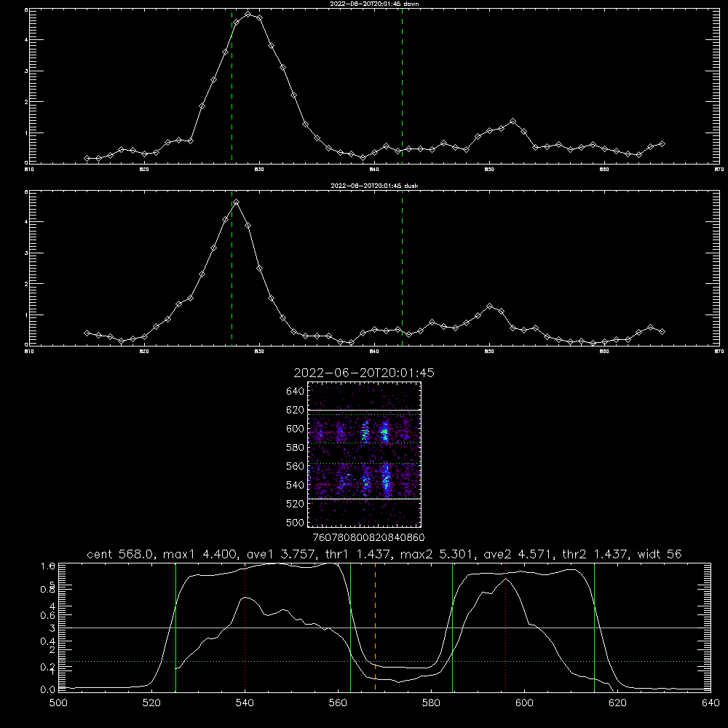Click the right green dashed line in dusk plot
The width and height of the screenshot is (728, 728).
click(x=402, y=269)
